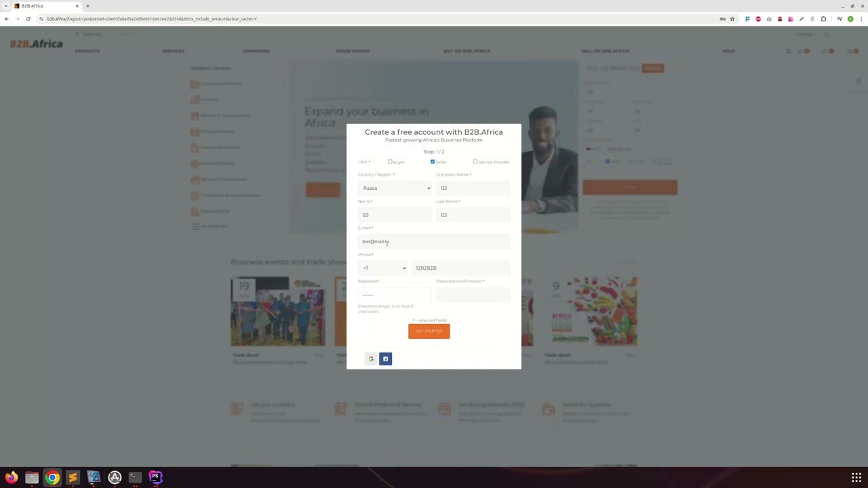Image resolution: width=868 pixels, height=488 pixels.
Task: Open the grey shield extension icon
Action: [x=812, y=19]
